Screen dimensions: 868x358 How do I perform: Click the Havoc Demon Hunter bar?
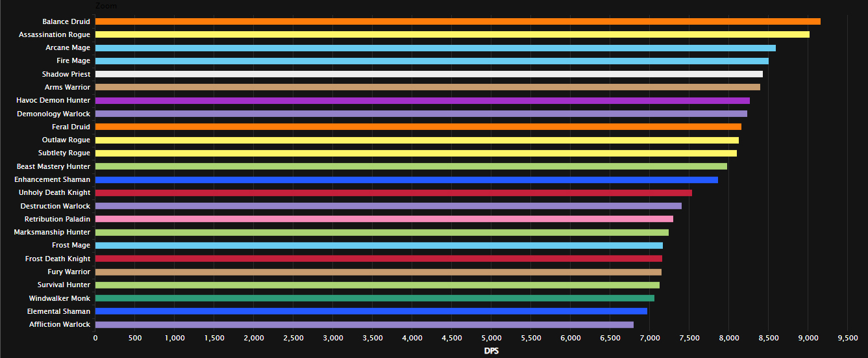423,101
